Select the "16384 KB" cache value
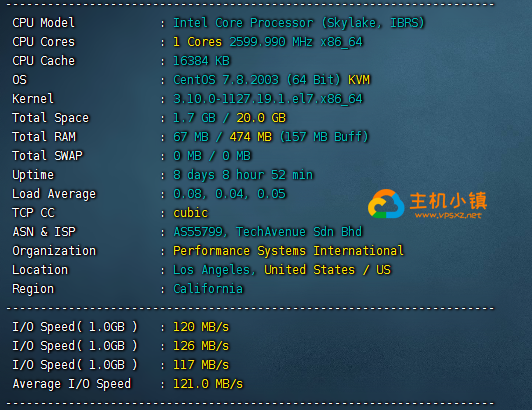The image size is (532, 410). coord(202,61)
